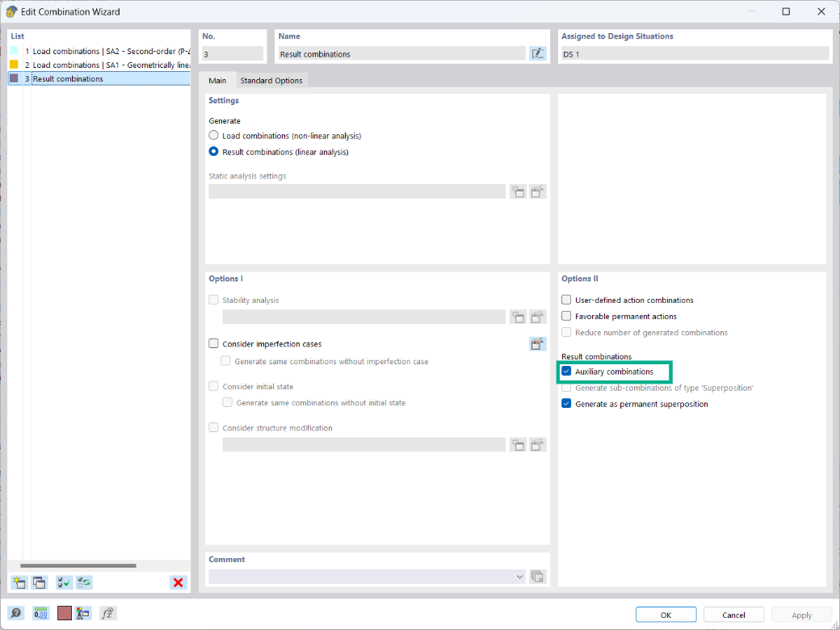Click edit structure modification icon
Image resolution: width=840 pixels, height=630 pixels.
tap(537, 445)
